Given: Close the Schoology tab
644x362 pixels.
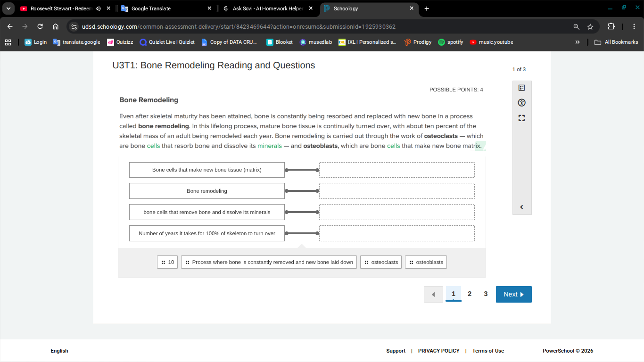Looking at the screenshot, I should (411, 8).
